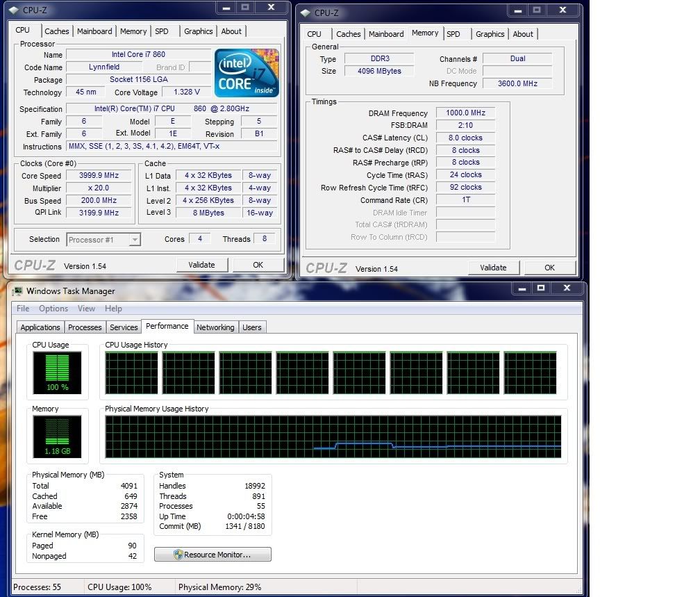Open About tab in right CPU-Z window
Screen dimensions: 700x597
[x=523, y=34]
